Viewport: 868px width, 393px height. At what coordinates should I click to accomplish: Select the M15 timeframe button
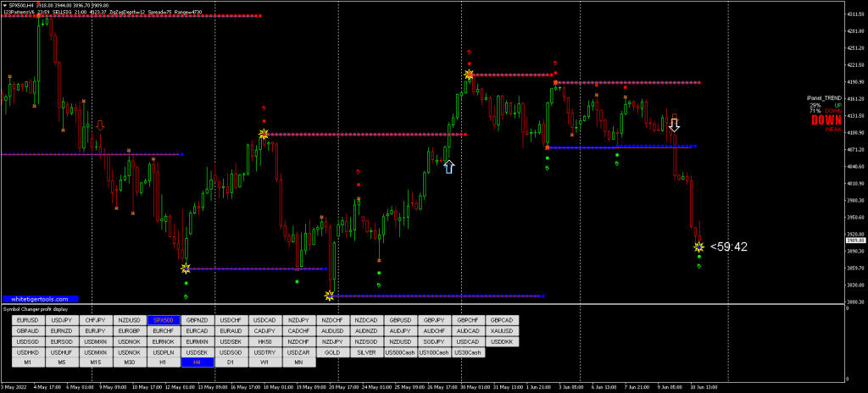coord(96,362)
